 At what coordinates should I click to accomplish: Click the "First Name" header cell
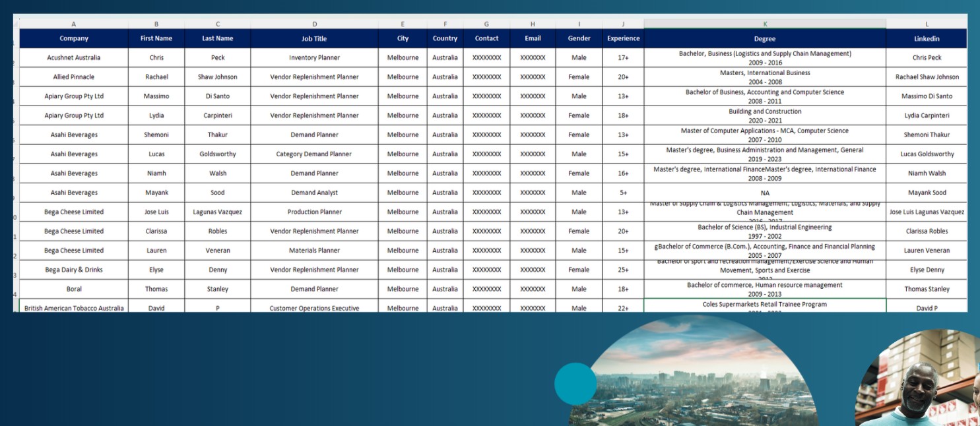(156, 38)
